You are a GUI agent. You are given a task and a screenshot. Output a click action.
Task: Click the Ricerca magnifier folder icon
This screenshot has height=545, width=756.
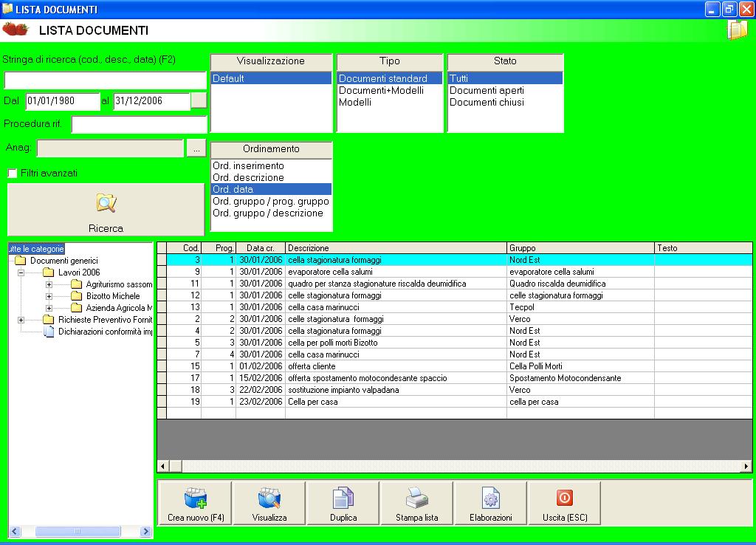(x=106, y=203)
